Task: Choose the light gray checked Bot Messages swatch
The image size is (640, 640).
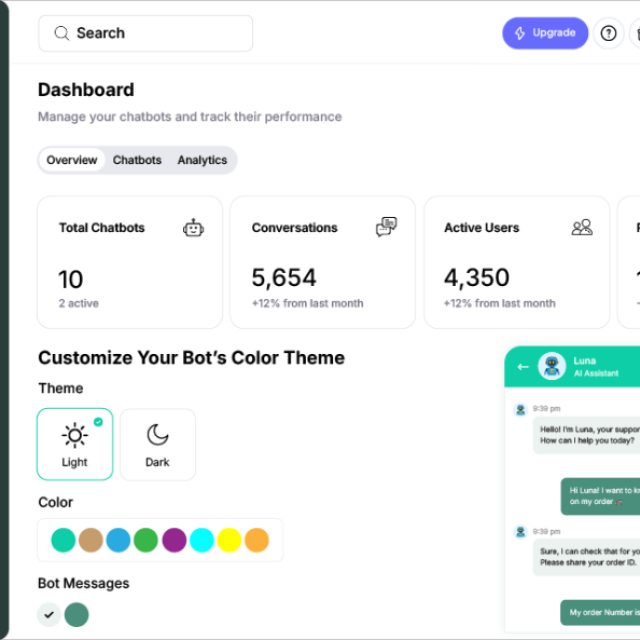Action: [x=49, y=614]
